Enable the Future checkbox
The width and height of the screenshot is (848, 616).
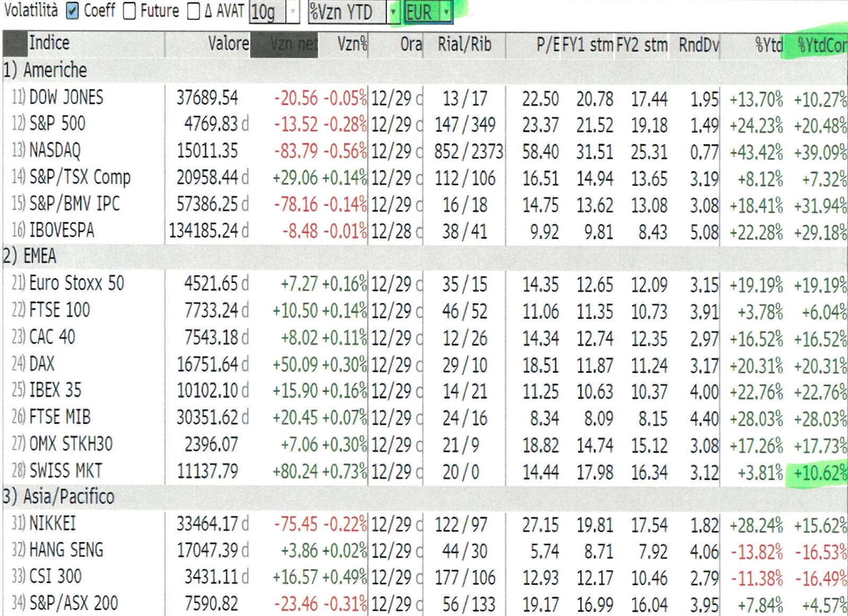click(129, 11)
